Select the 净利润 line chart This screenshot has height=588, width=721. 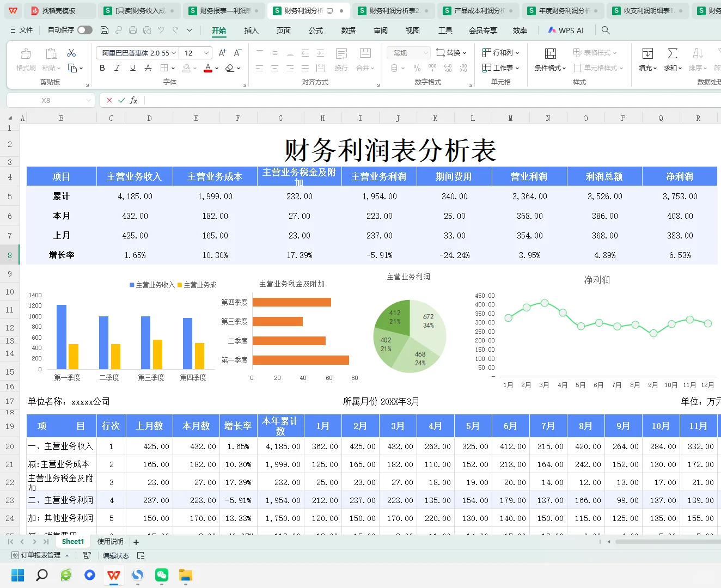pos(596,331)
